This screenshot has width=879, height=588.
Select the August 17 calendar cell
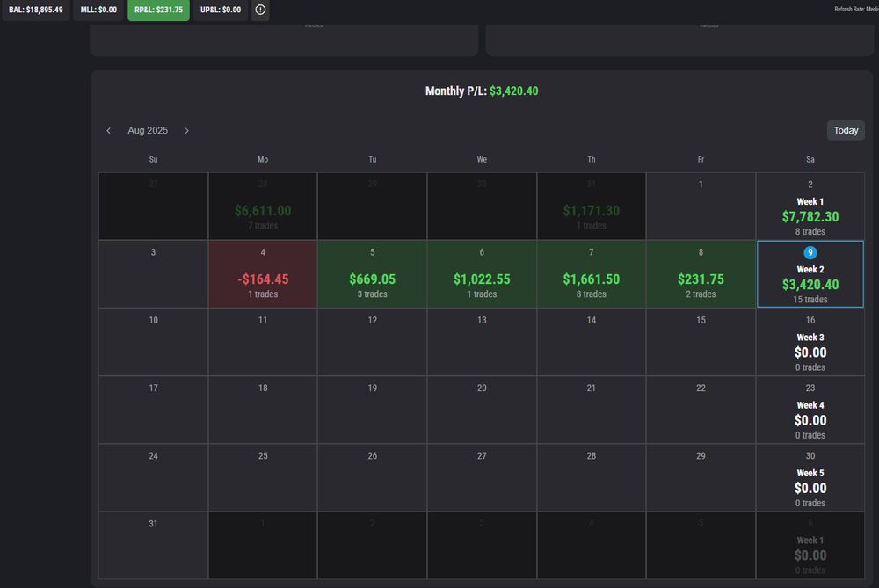click(x=153, y=410)
